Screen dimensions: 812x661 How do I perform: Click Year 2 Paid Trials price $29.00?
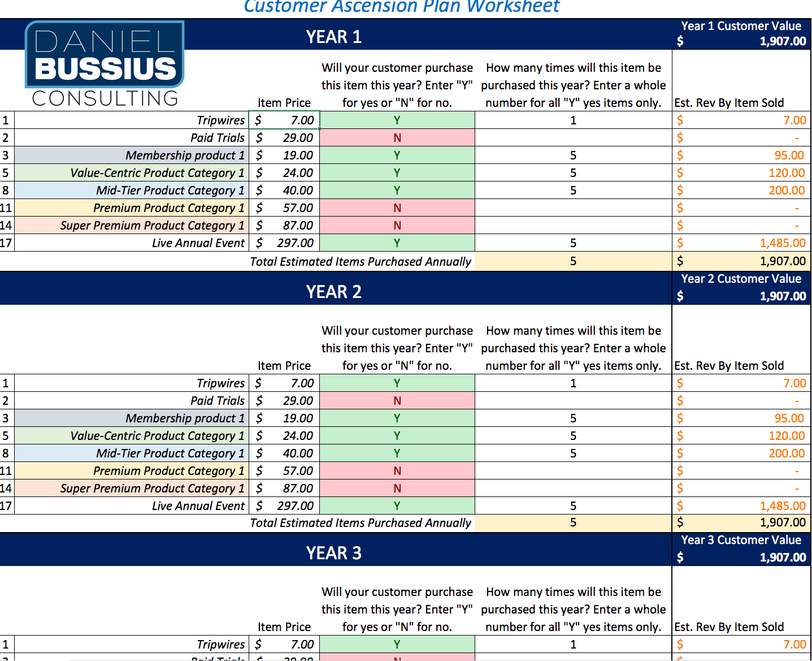point(284,401)
